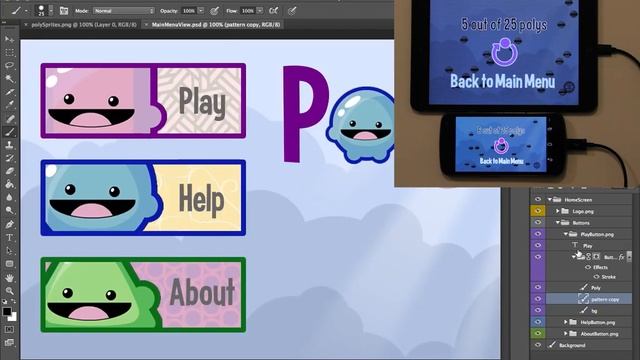Close the MainMenuView.psd tab
The image size is (640, 360).
[146, 25]
